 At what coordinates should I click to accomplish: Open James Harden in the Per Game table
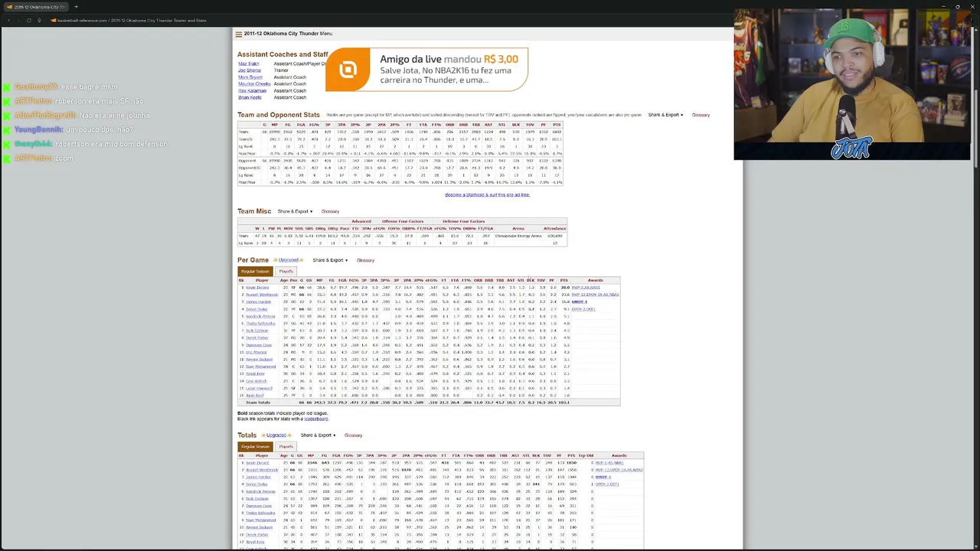(x=258, y=302)
